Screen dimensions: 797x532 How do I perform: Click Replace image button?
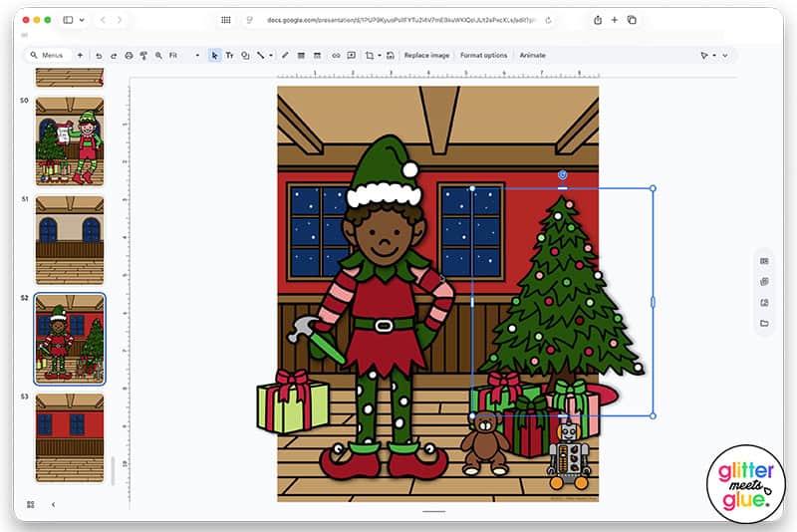(427, 56)
